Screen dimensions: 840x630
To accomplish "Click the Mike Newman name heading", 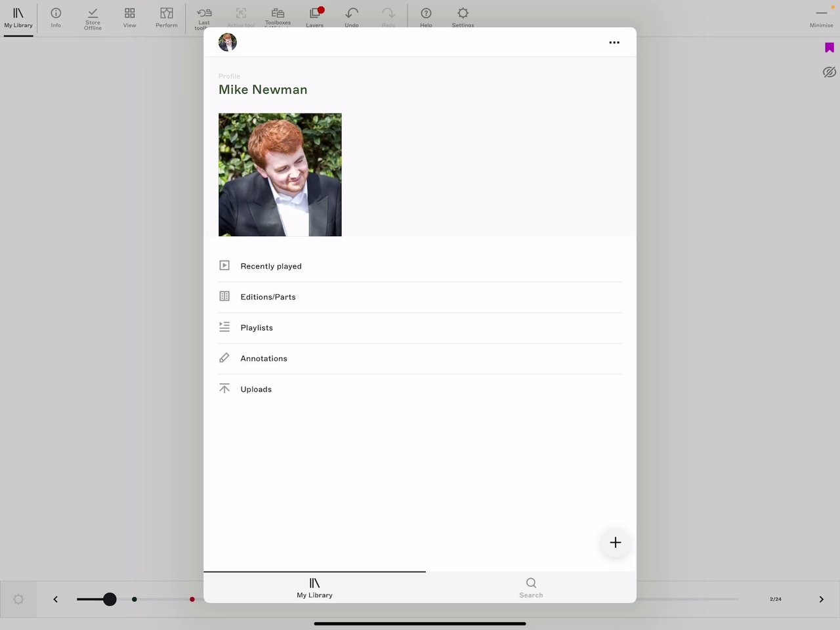I will pyautogui.click(x=263, y=90).
